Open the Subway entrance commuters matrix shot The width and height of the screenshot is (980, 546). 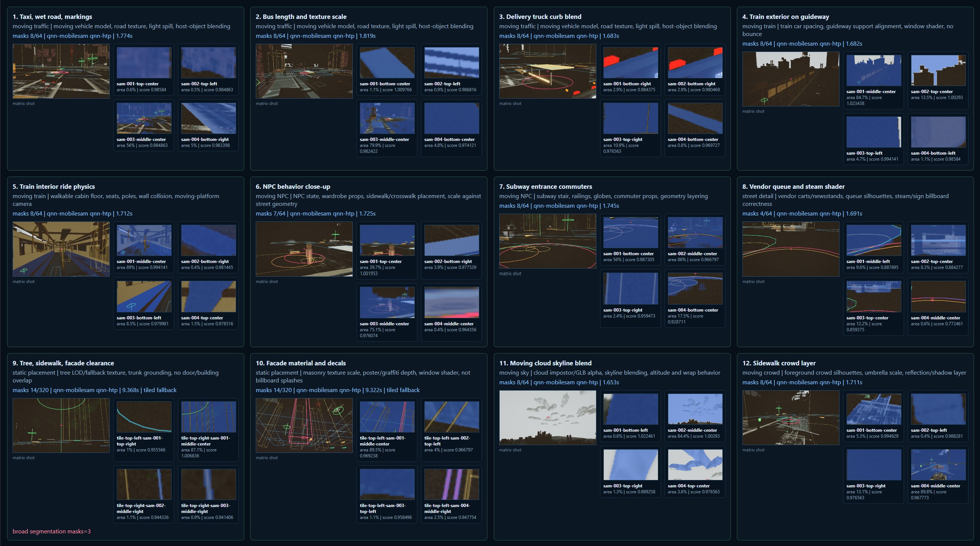tap(547, 241)
